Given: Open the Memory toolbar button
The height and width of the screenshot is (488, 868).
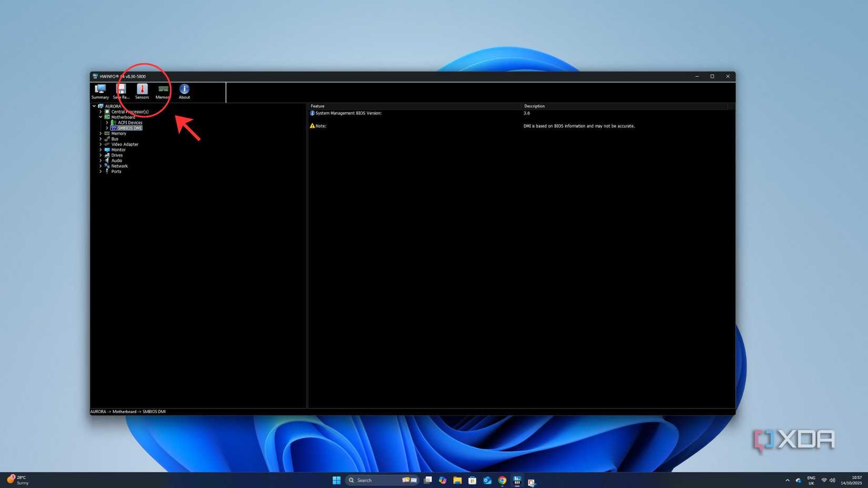Looking at the screenshot, I should (x=163, y=91).
